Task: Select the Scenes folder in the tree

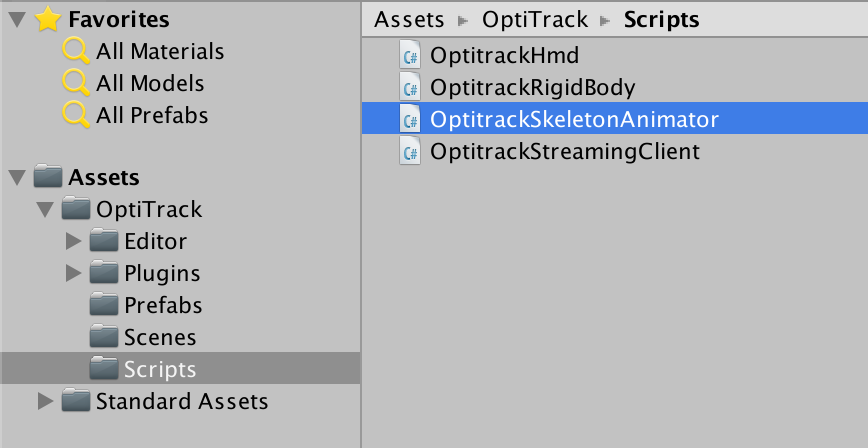Action: pyautogui.click(x=159, y=337)
